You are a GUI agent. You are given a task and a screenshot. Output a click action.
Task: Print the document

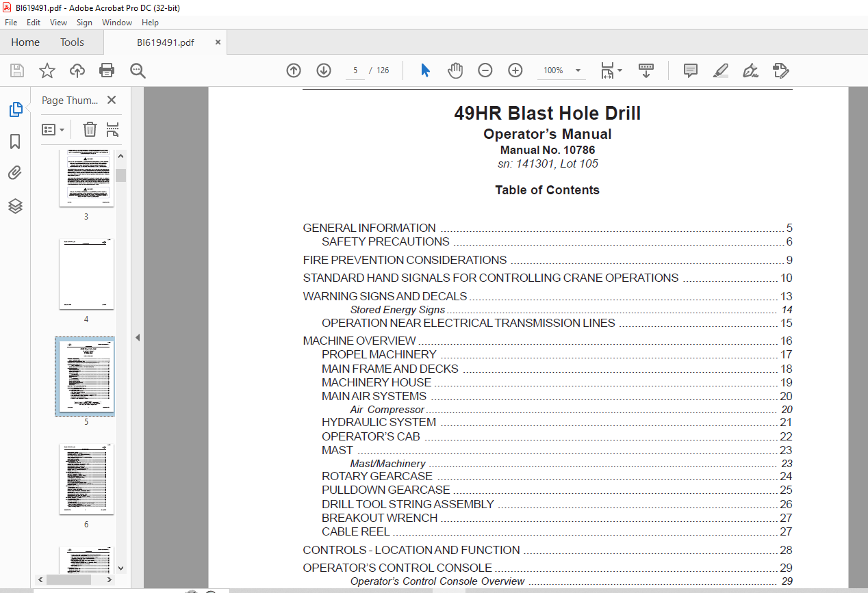point(107,70)
